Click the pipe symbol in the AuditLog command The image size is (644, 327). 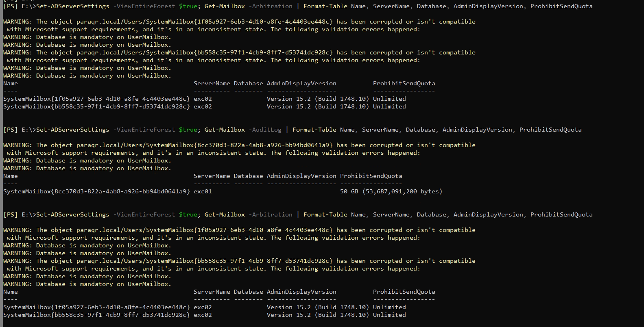287,130
